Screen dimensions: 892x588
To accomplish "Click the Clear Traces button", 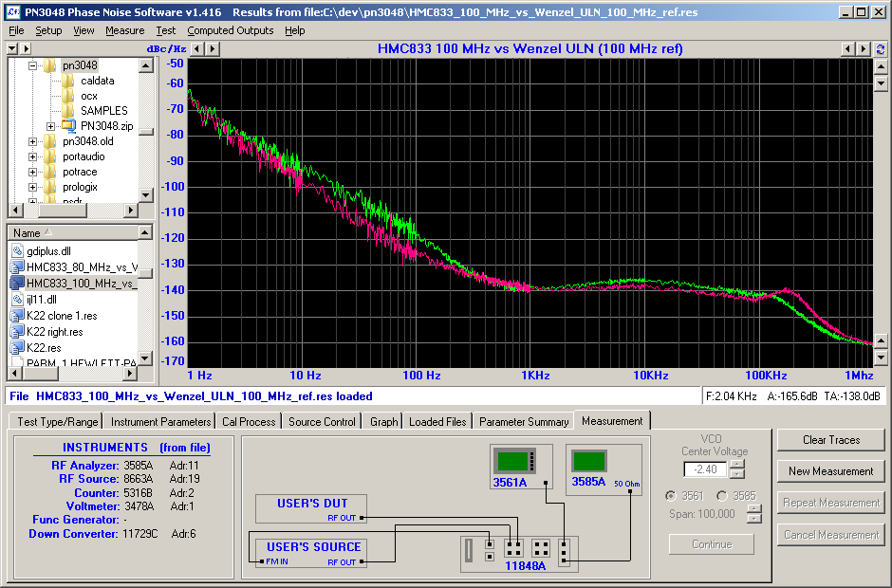I will point(831,440).
